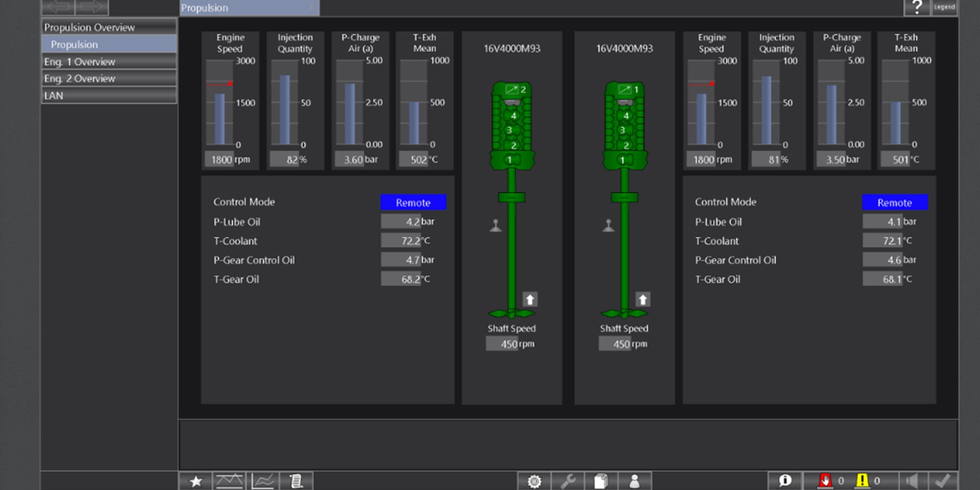Acknowledge alarms with the checkmark icon
This screenshot has height=490, width=980.
point(942,481)
